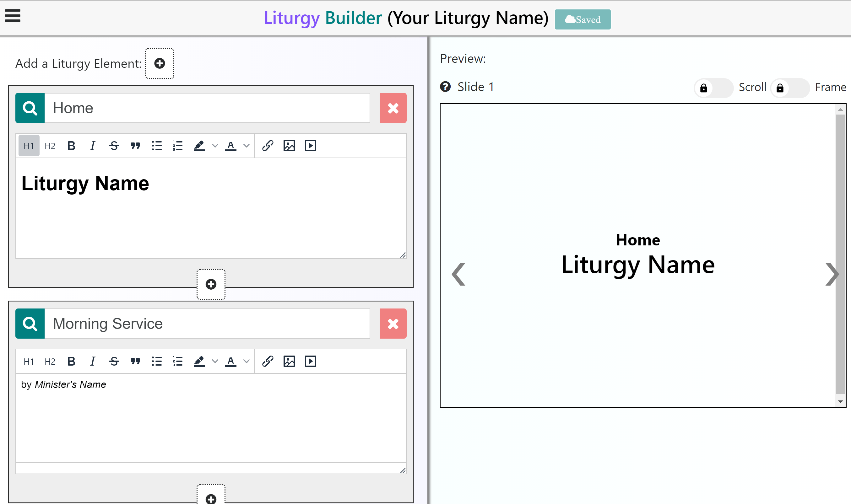Viewport: 851px width, 504px height.
Task: Apply bold in the Home editor toolbar
Action: (x=71, y=146)
